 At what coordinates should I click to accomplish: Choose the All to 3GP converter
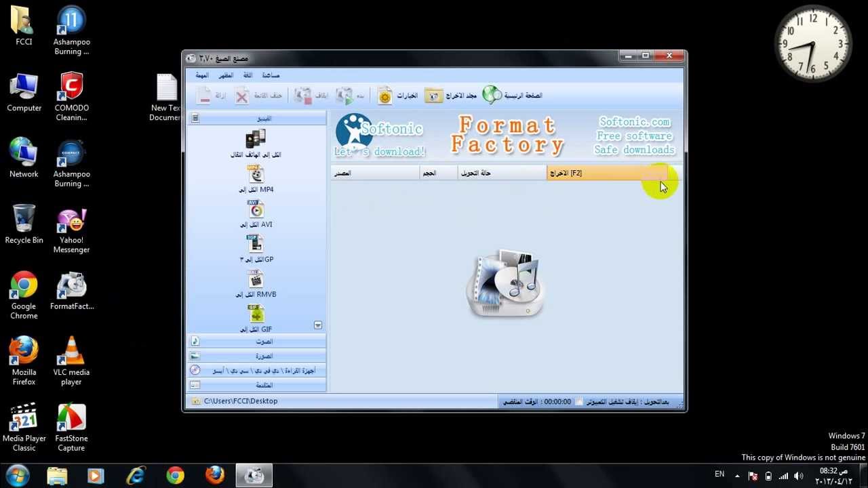(x=256, y=249)
